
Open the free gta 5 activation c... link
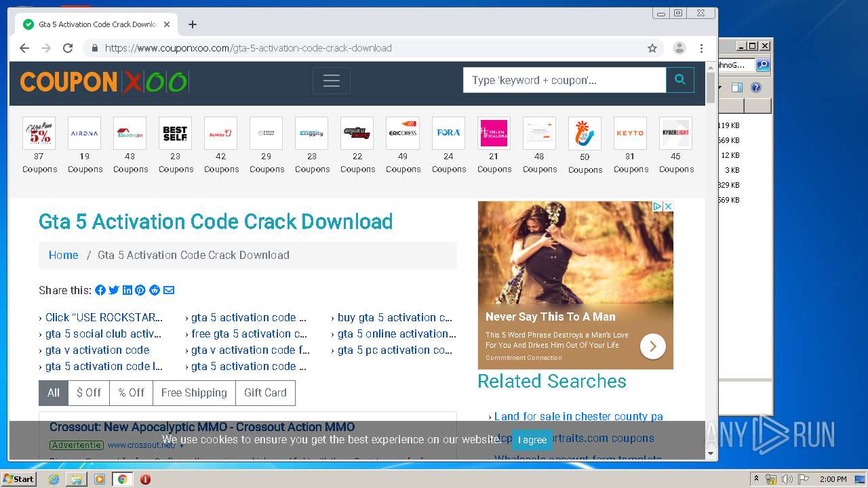point(249,333)
